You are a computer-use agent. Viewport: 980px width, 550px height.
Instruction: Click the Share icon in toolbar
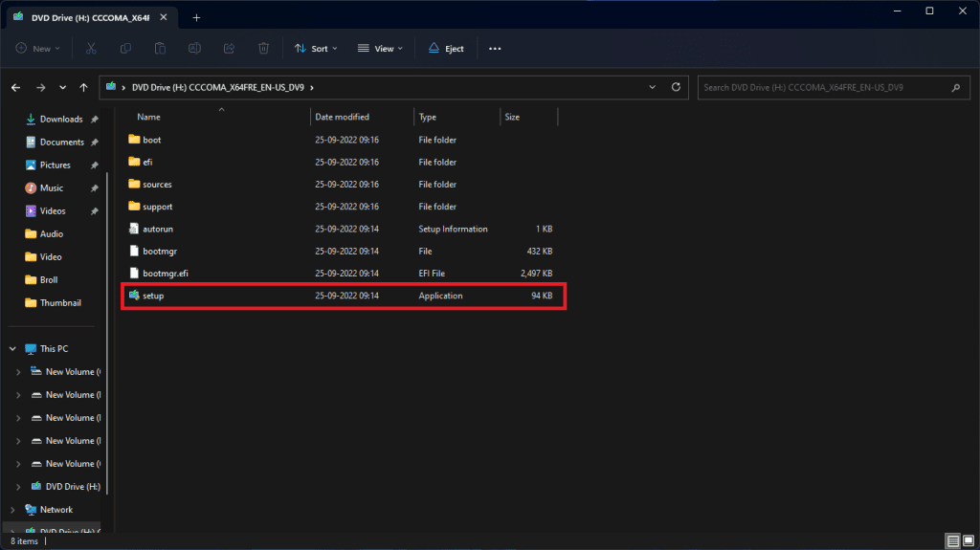point(230,49)
